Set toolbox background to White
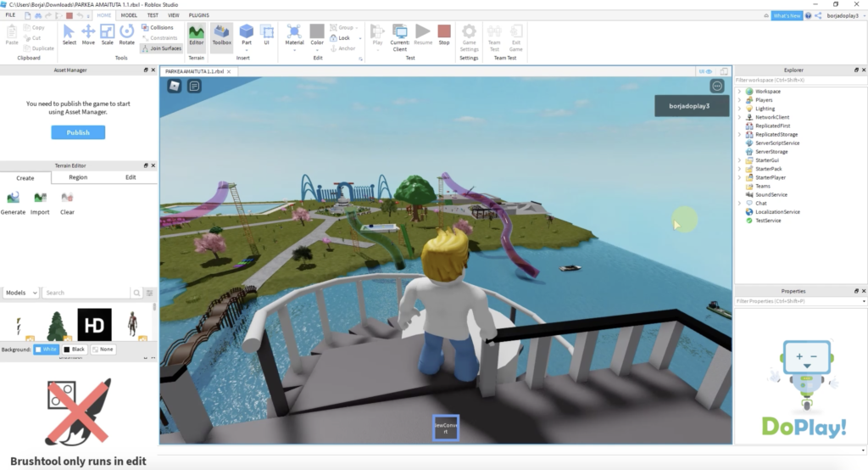The width and height of the screenshot is (868, 470). [46, 350]
